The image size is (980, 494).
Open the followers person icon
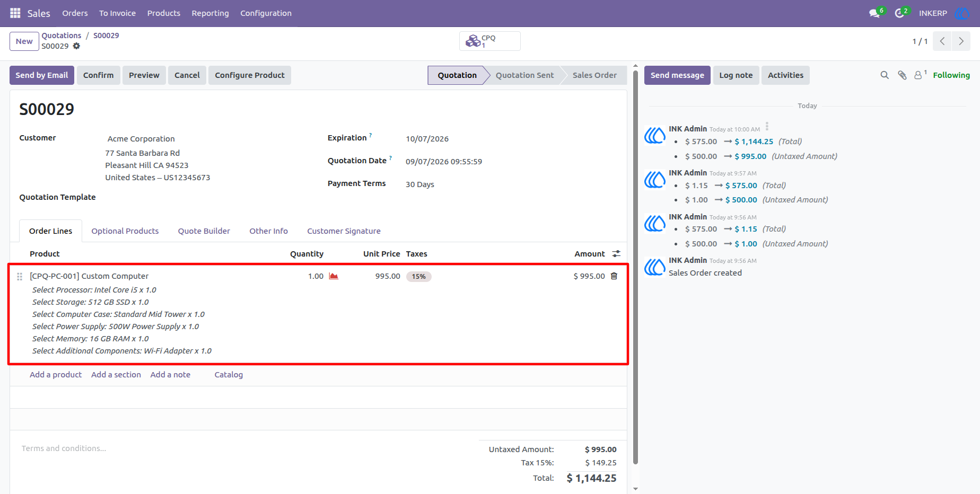click(918, 75)
